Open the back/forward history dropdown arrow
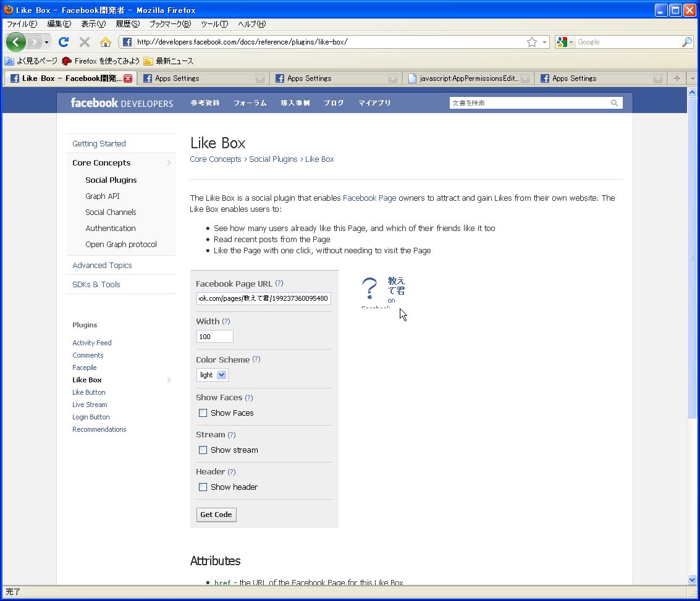Viewport: 700px width, 601px height. click(x=46, y=43)
